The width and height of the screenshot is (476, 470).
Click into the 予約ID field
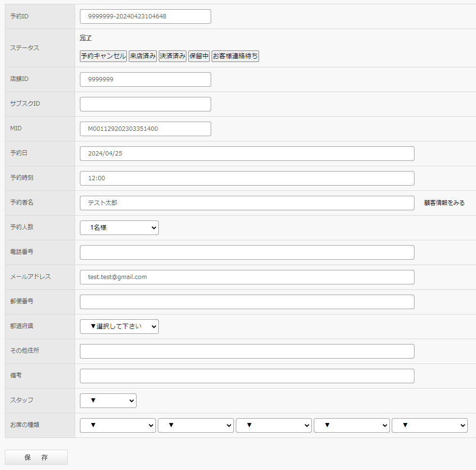(145, 16)
